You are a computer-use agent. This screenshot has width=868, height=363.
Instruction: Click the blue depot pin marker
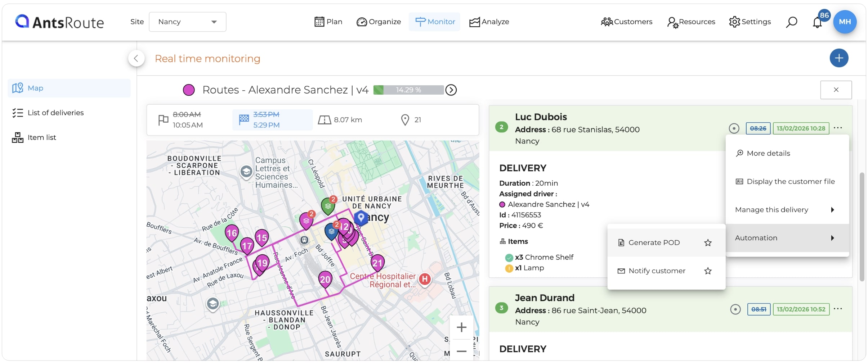(361, 218)
